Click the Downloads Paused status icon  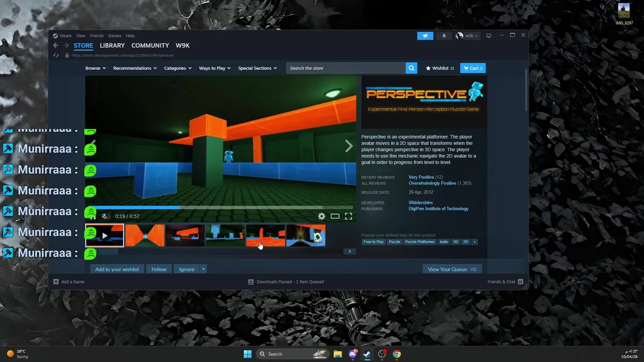(x=251, y=282)
